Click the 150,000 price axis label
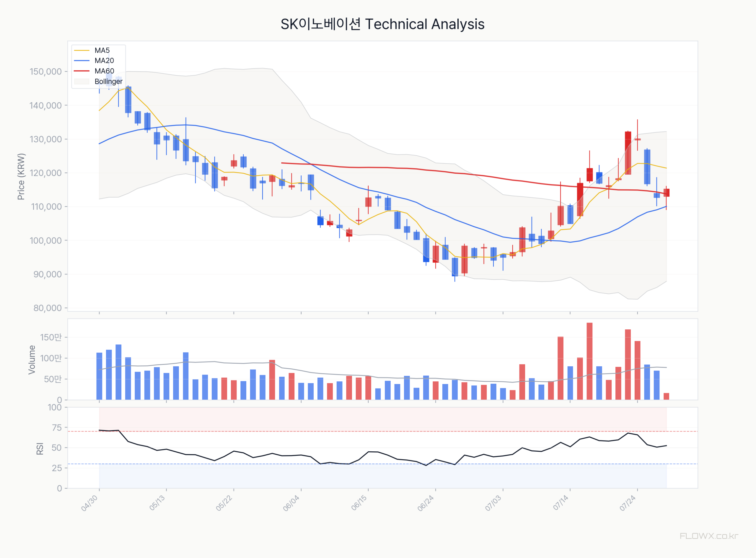Screen dimensions: 756x558 (45, 71)
